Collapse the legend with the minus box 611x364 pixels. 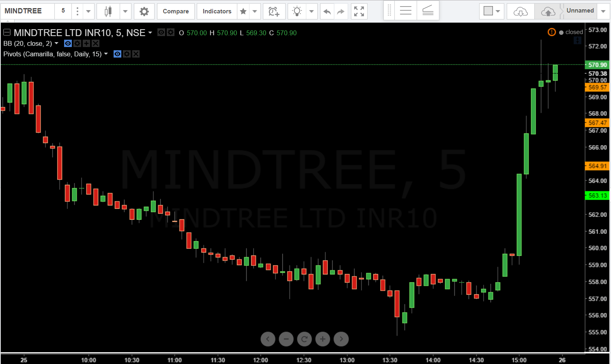pos(7,32)
